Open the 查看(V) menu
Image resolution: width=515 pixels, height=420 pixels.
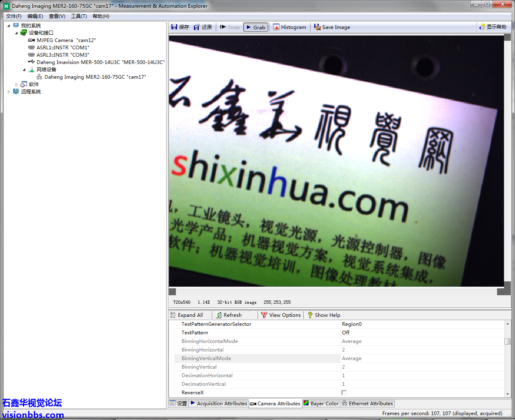[57, 16]
